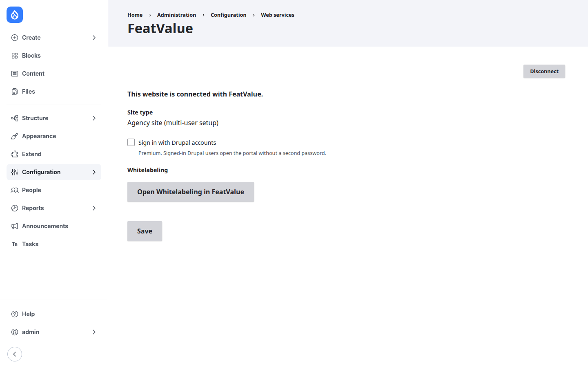Go to the Files menu item

coord(54,92)
